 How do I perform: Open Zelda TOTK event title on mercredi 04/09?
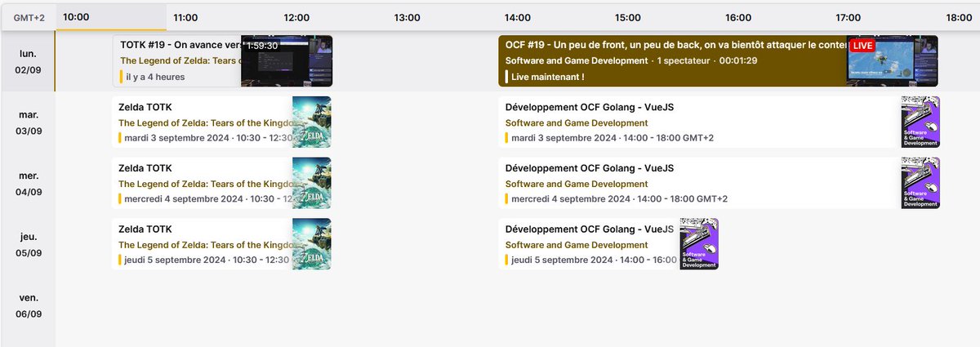(x=145, y=168)
